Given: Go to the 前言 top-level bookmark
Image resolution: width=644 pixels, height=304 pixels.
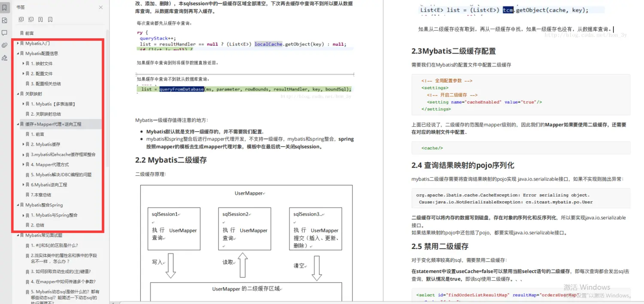Looking at the screenshot, I should [29, 33].
